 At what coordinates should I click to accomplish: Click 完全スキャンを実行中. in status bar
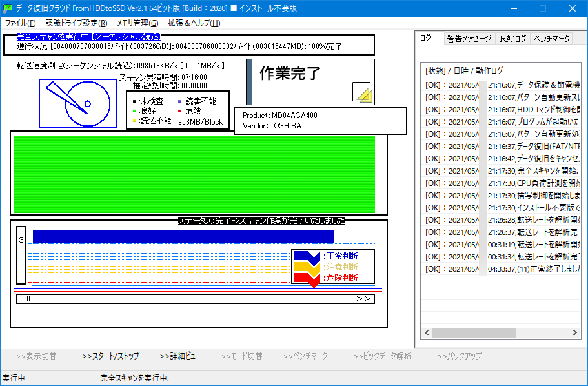pyautogui.click(x=135, y=378)
